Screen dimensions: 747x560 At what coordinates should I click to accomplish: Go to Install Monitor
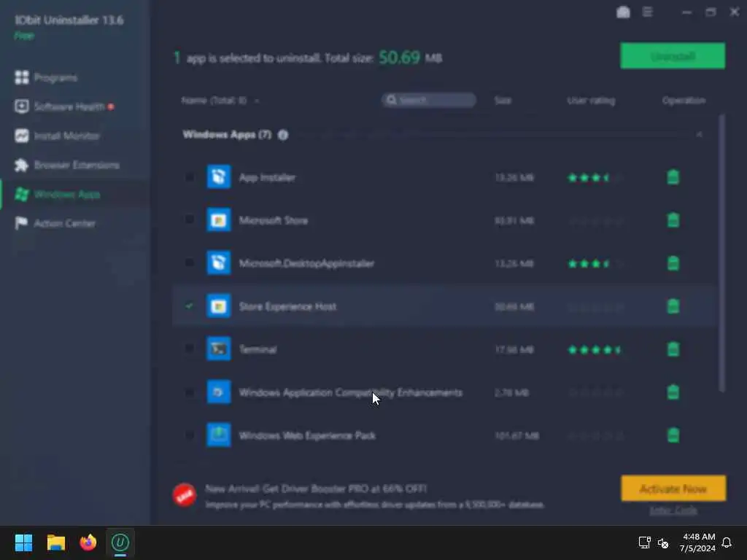pos(57,136)
